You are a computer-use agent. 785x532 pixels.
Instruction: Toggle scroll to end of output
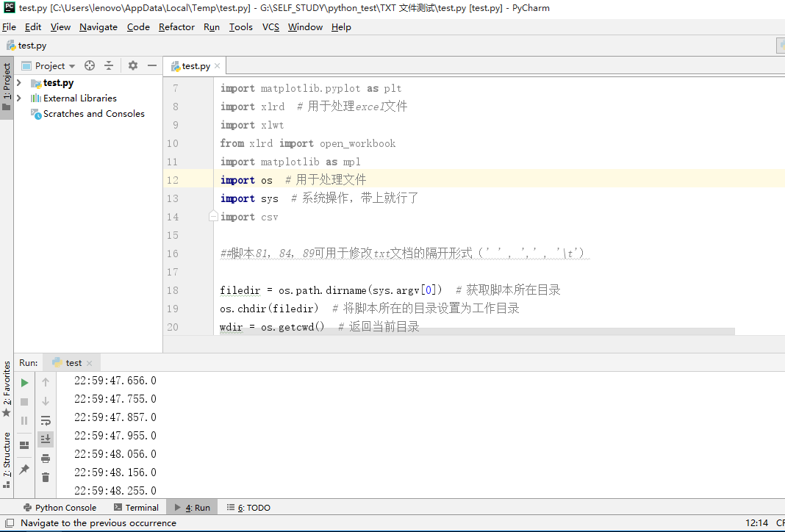[x=46, y=439]
